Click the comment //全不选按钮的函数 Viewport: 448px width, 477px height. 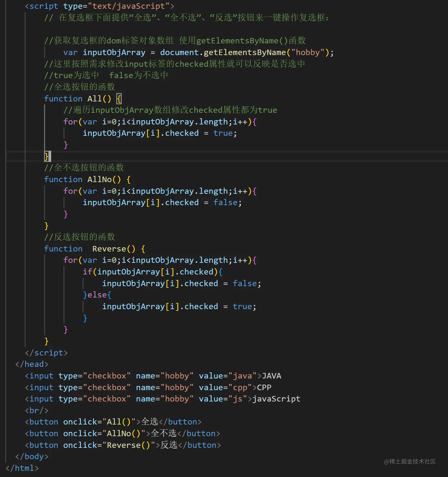pyautogui.click(x=84, y=168)
